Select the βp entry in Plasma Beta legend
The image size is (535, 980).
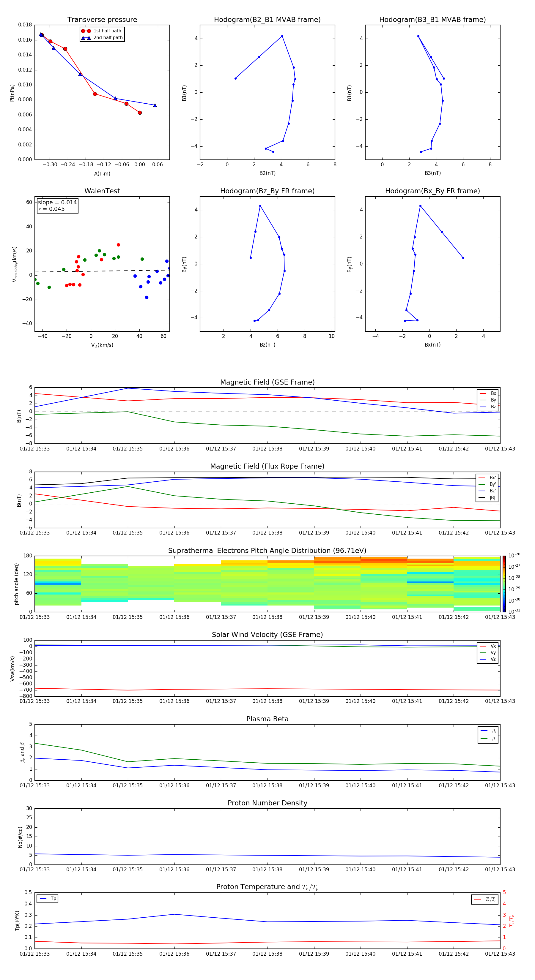[x=488, y=731]
